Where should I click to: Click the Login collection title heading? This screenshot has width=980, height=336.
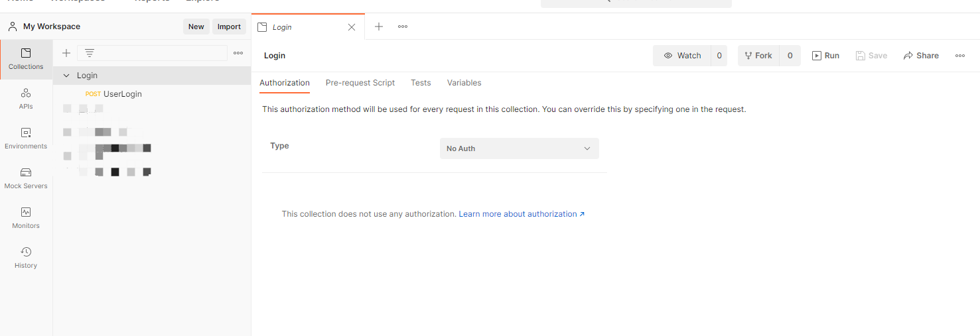(x=275, y=56)
